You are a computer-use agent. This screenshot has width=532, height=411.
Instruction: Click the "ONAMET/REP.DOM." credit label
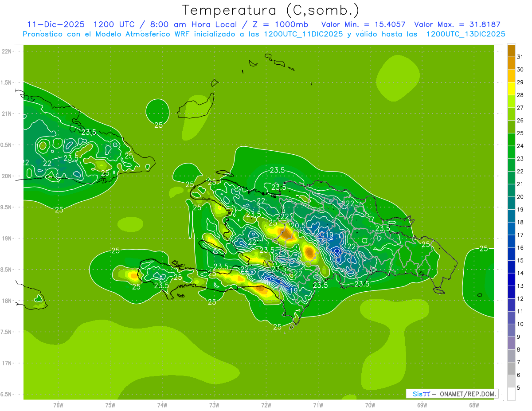[x=467, y=394]
